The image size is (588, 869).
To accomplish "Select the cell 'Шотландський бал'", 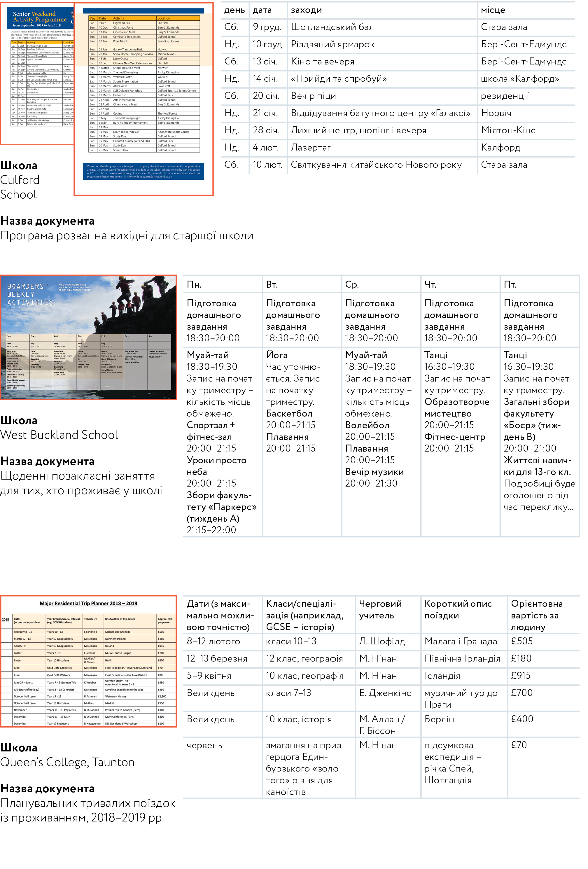I will click(x=332, y=27).
